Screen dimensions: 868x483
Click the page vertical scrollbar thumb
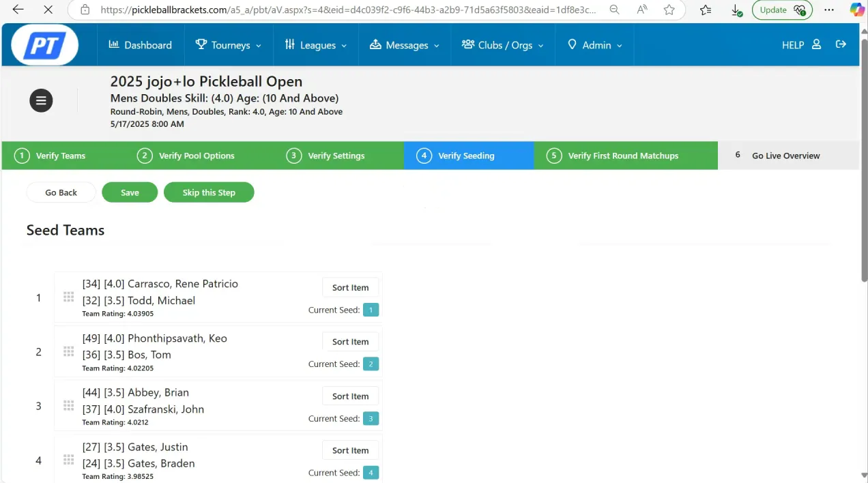(x=864, y=160)
